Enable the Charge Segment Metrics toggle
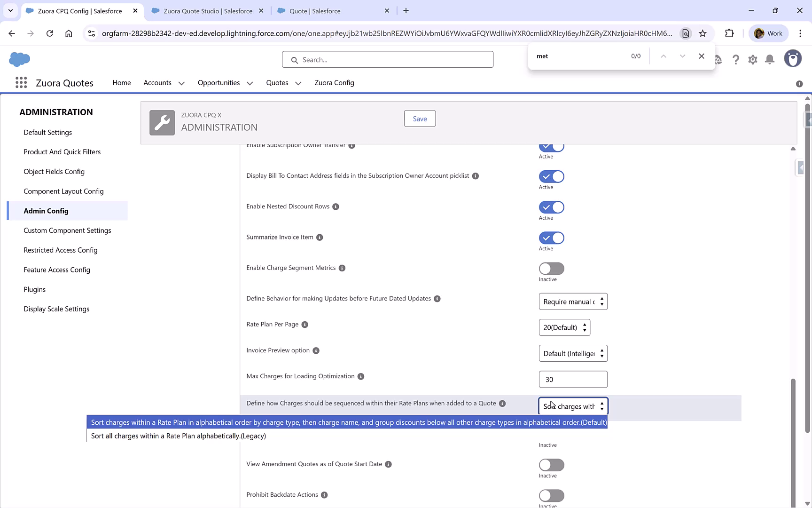This screenshot has width=812, height=508. [551, 268]
